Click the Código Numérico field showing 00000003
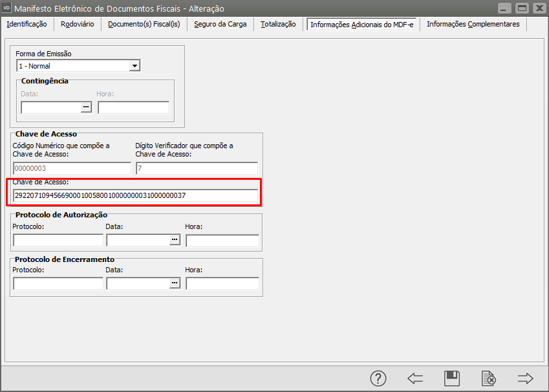 (72, 168)
